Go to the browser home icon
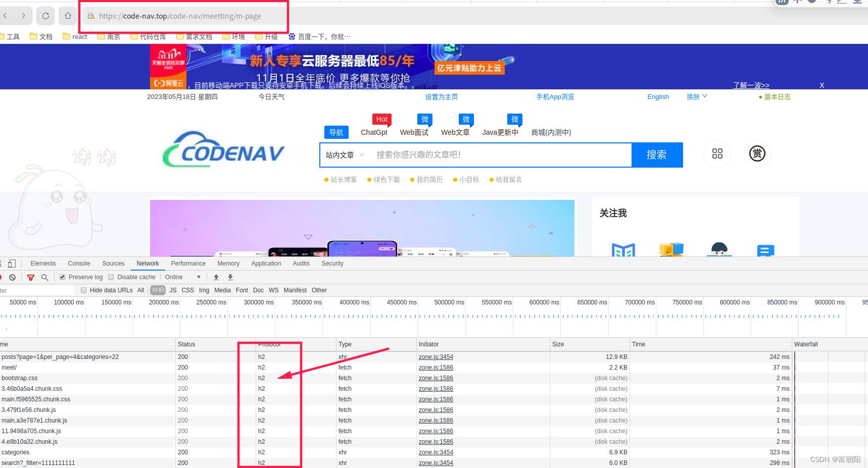This screenshot has height=468, width=868. tap(68, 16)
